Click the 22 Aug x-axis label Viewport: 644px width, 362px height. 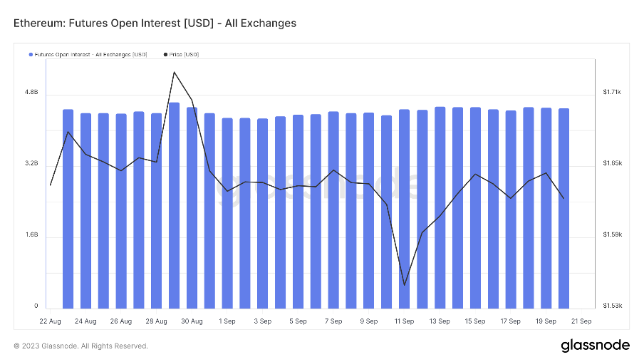[50, 321]
